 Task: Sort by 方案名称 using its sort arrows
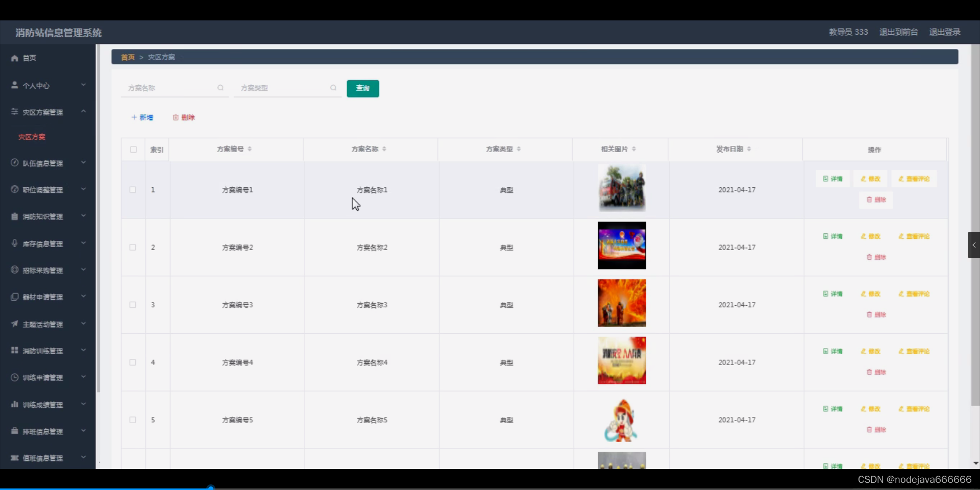[384, 149]
